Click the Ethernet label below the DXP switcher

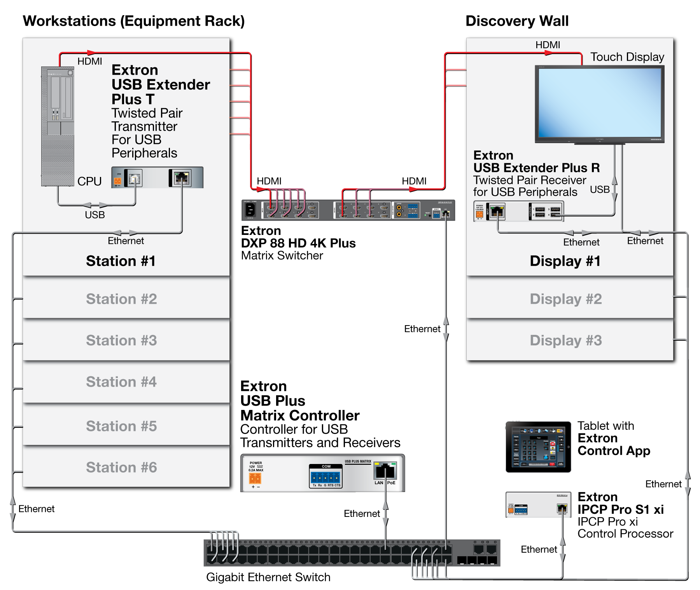[x=422, y=329]
